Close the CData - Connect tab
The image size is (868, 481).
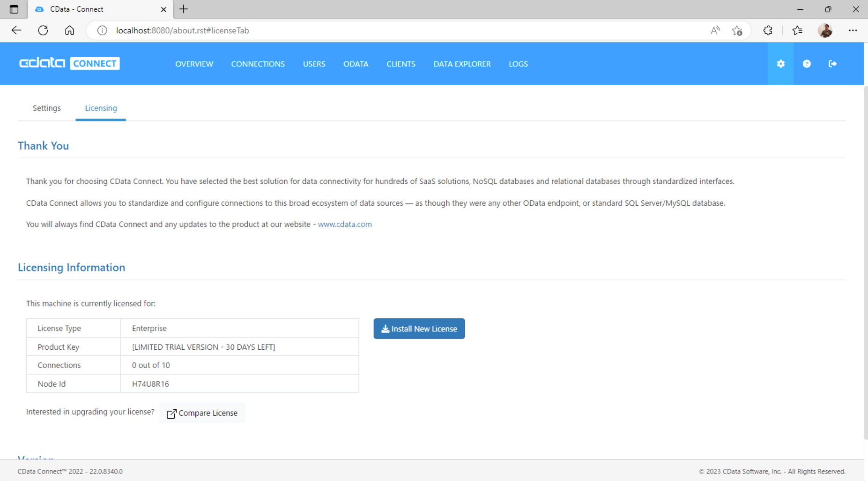(x=163, y=9)
